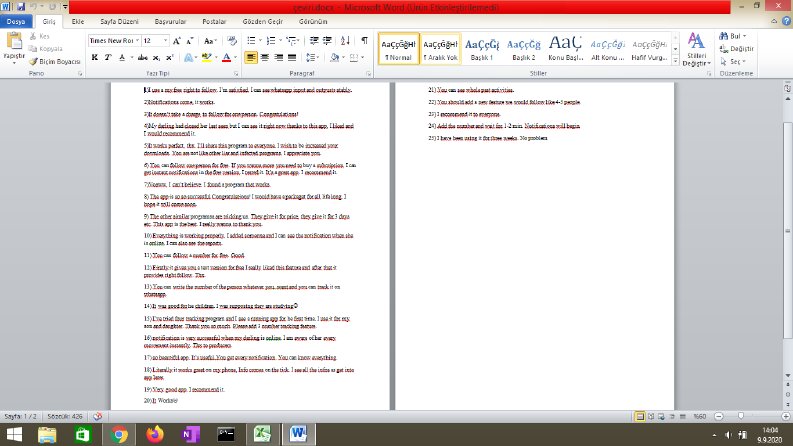Click the clear formatting icon
This screenshot has width=793, height=446.
232,41
